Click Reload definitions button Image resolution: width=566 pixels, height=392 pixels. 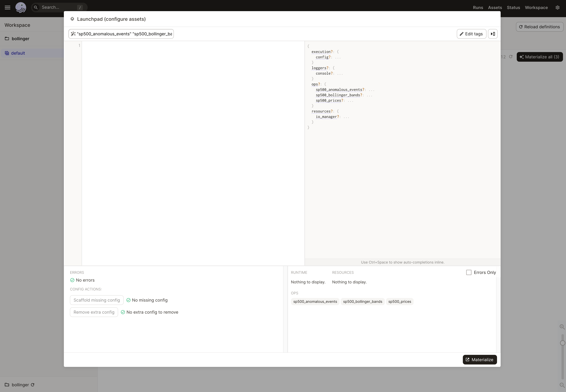pyautogui.click(x=539, y=27)
